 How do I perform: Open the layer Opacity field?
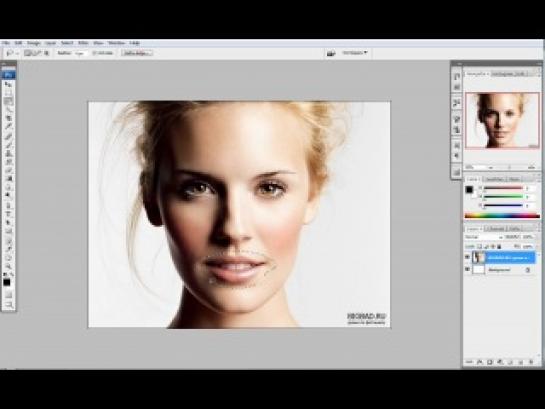click(528, 237)
